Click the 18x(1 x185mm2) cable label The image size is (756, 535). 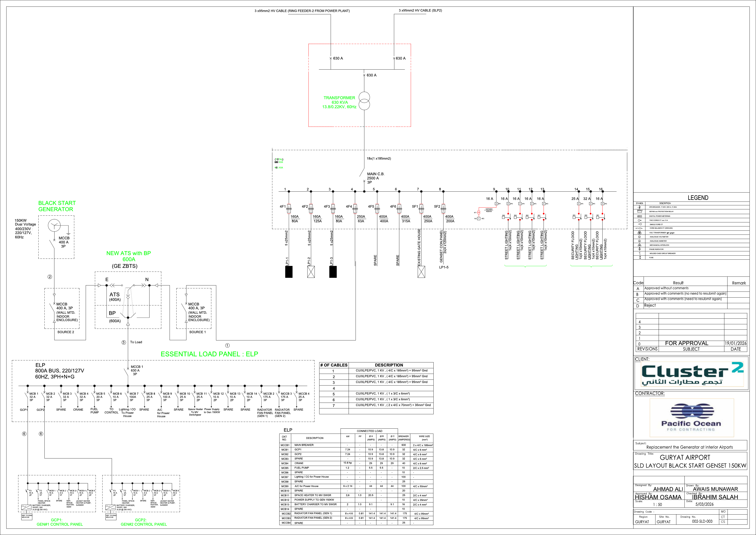[379, 158]
